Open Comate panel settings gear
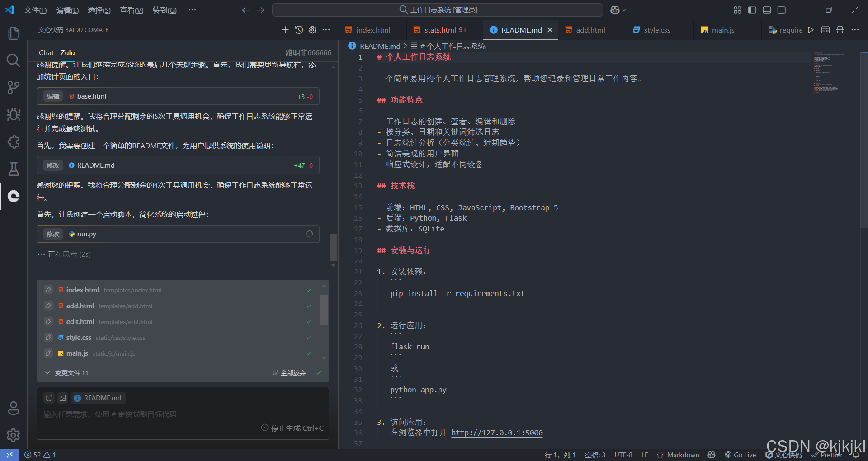 click(312, 30)
